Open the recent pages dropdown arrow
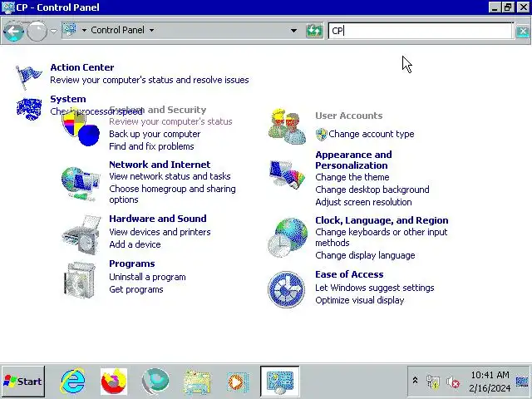Image resolution: width=532 pixels, height=399 pixels. point(53,31)
